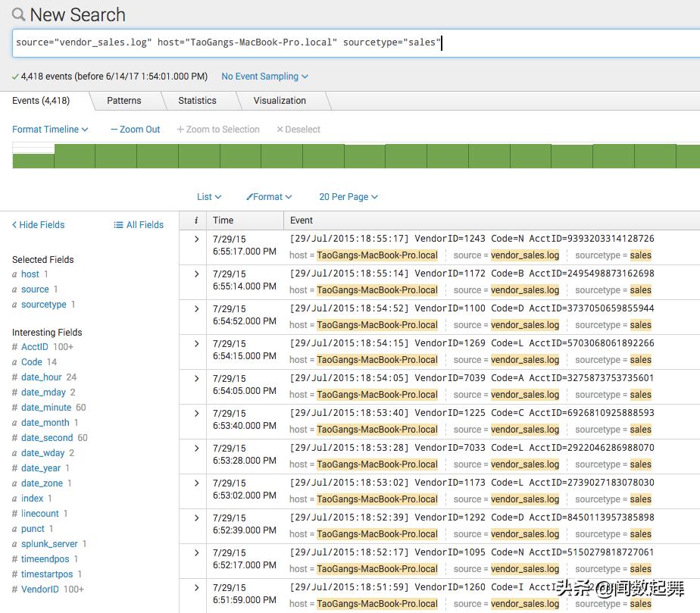Screen dimensions: 700x613
Task: Open the punct field
Action: [33, 529]
